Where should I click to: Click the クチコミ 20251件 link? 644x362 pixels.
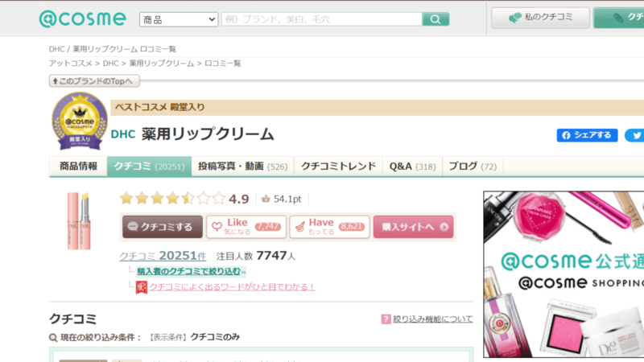coord(163,256)
